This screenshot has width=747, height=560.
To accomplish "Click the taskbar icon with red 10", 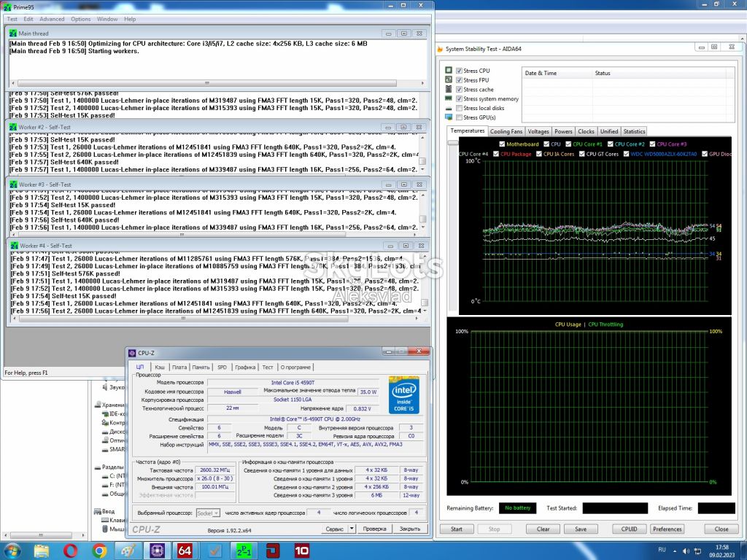I will tap(301, 551).
